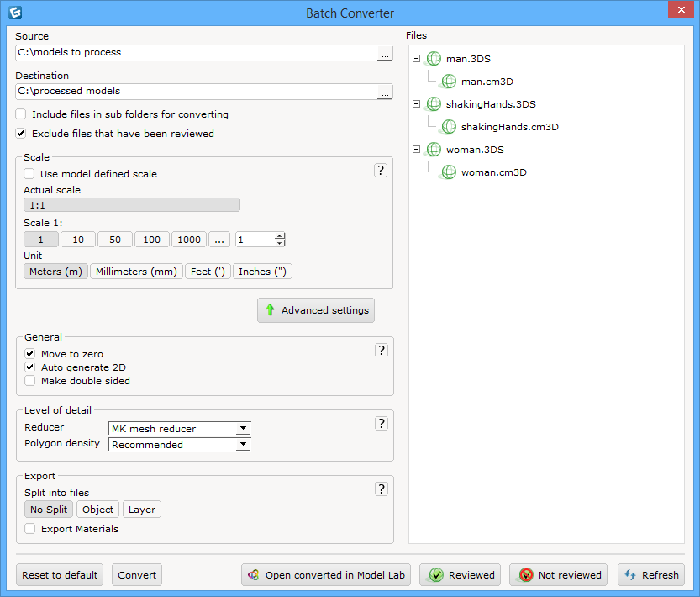This screenshot has height=597, width=700.
Task: Disable Exclude files that have been reviewed
Action: (20, 133)
